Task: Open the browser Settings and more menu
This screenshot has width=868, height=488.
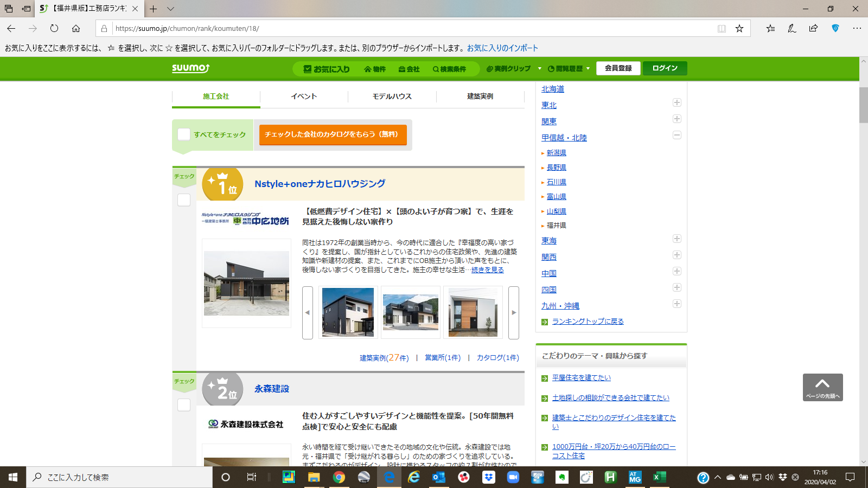Action: click(x=857, y=28)
